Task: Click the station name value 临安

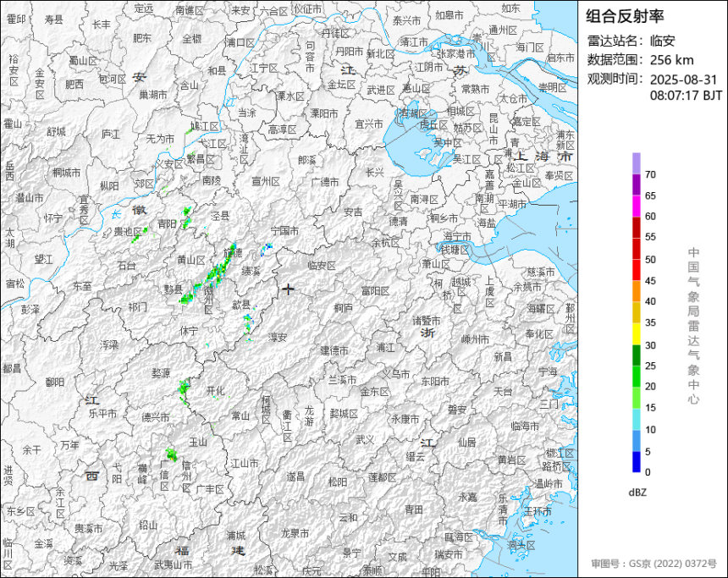Action: 662,41
